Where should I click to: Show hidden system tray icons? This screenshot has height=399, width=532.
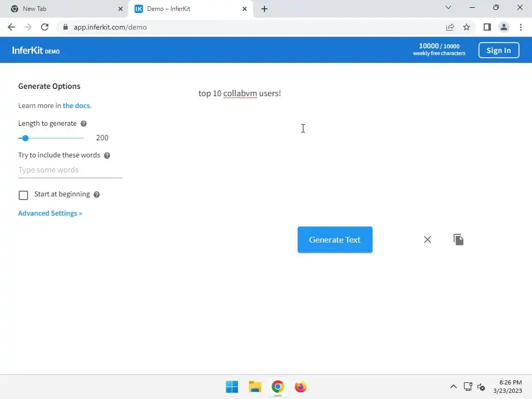[x=453, y=387]
